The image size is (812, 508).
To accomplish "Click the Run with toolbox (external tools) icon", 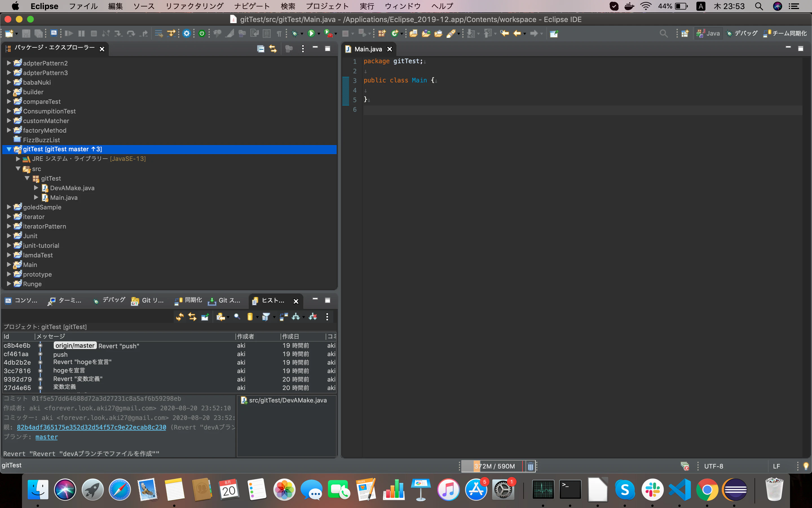I will point(328,33).
